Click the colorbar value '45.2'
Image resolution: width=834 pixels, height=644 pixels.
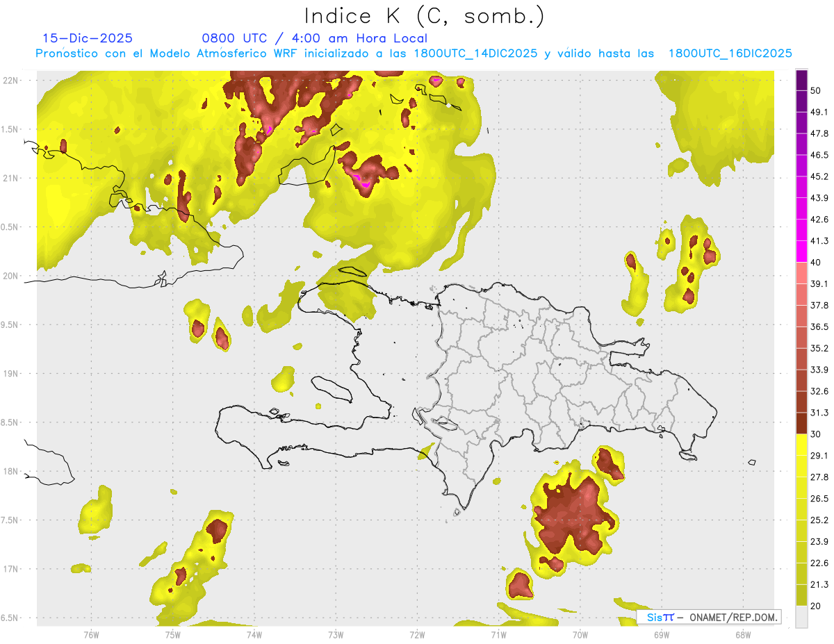click(x=819, y=176)
